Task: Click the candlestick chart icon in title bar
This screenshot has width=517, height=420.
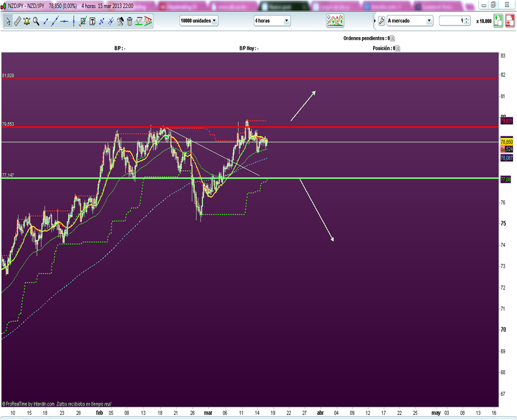Action: [x=3, y=6]
